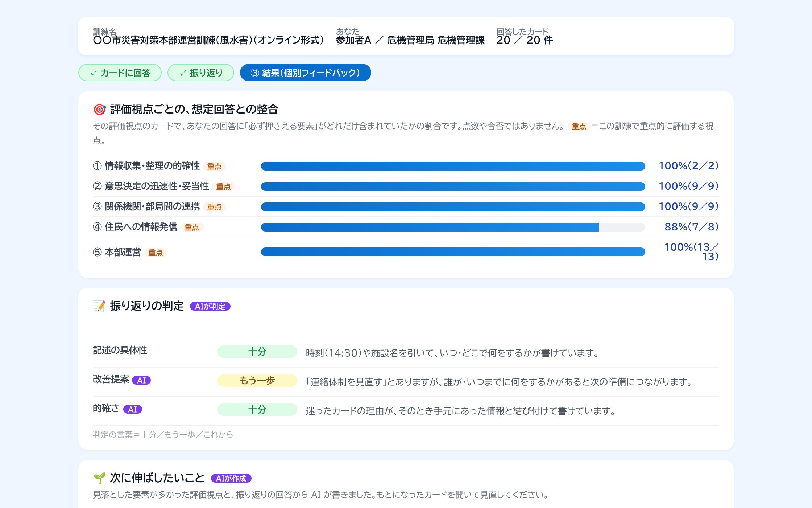Click the 100%(13/13) value
Viewport: 812px width, 508px height.
692,251
